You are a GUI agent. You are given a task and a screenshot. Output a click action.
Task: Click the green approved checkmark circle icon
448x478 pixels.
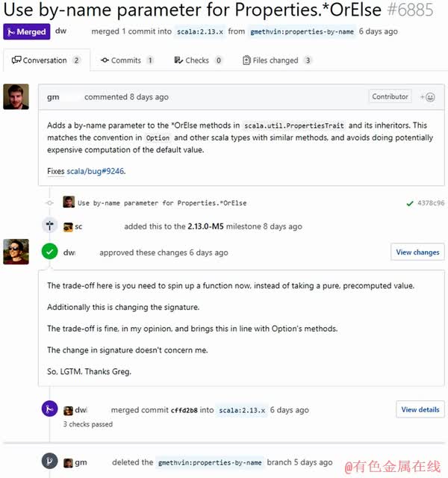click(x=50, y=252)
